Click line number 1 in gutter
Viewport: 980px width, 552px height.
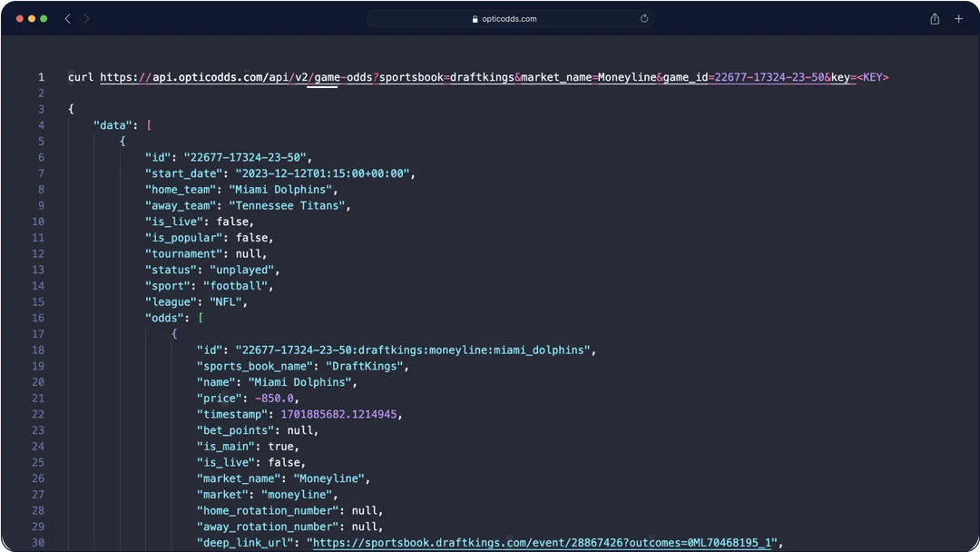pyautogui.click(x=41, y=77)
